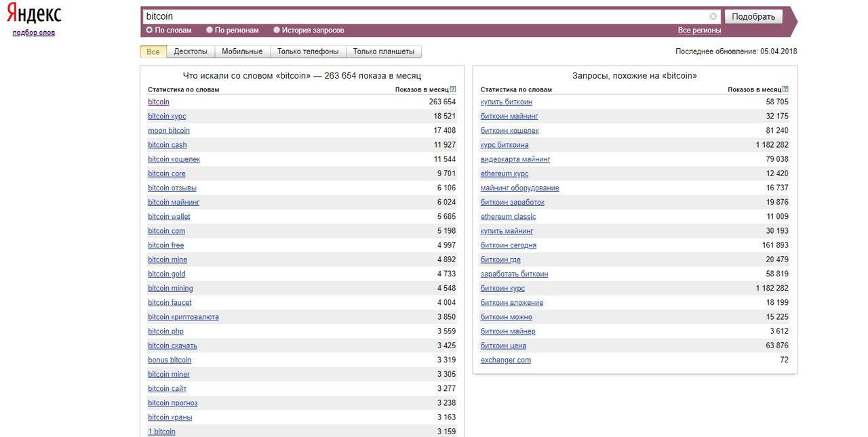This screenshot has width=868, height=437.
Task: Open the 'bitcoin майнинг' keyword link
Action: [174, 203]
